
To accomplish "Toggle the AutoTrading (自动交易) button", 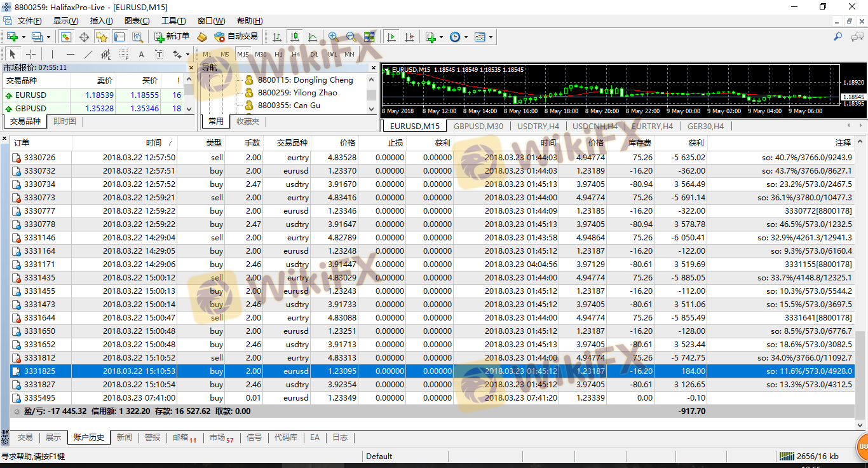I will (236, 37).
